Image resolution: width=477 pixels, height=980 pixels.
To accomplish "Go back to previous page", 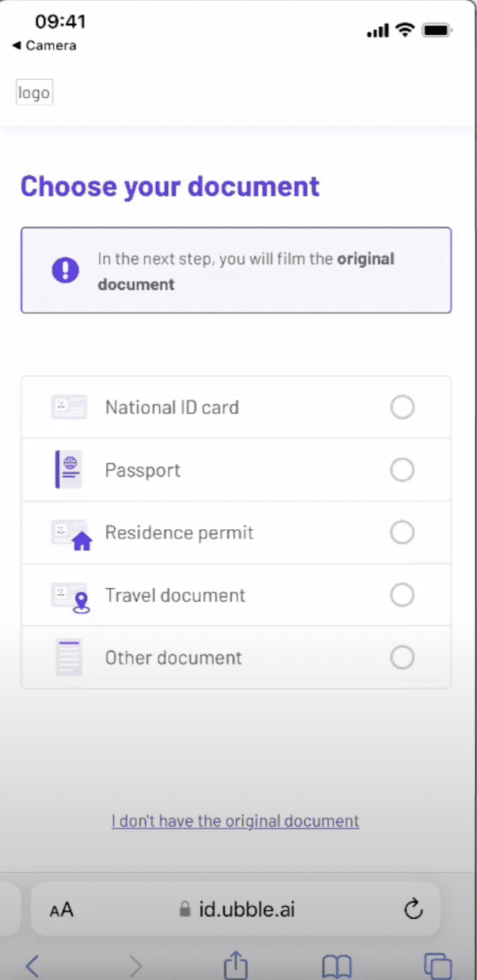I will pos(32,965).
